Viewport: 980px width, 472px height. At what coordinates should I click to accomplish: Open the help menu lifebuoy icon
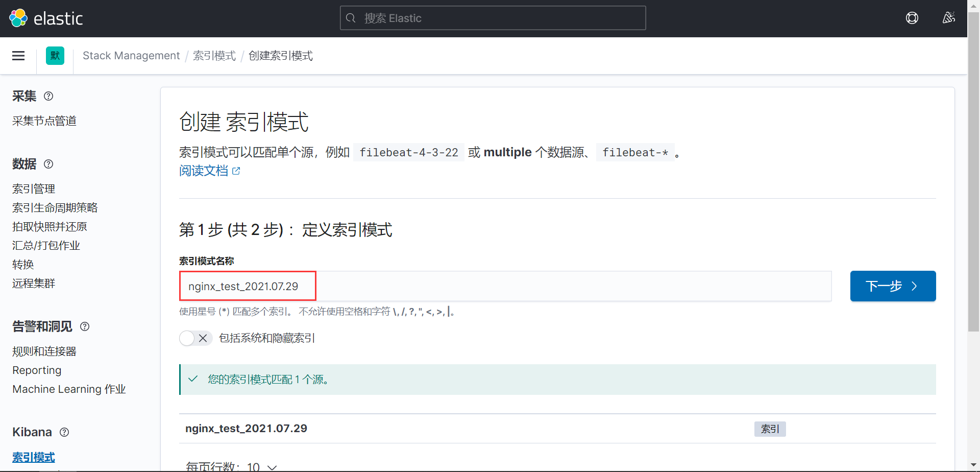(x=912, y=18)
